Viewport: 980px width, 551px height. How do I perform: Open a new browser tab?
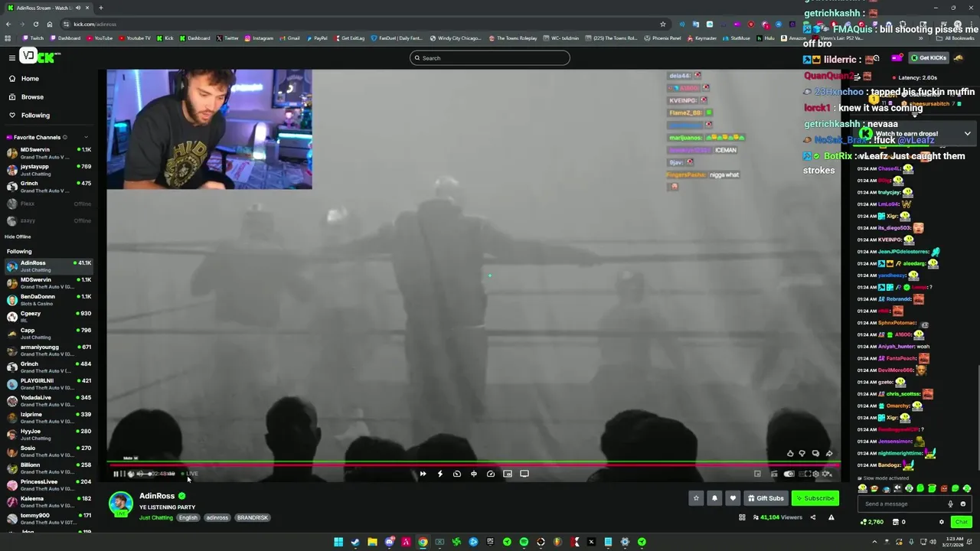pos(100,8)
